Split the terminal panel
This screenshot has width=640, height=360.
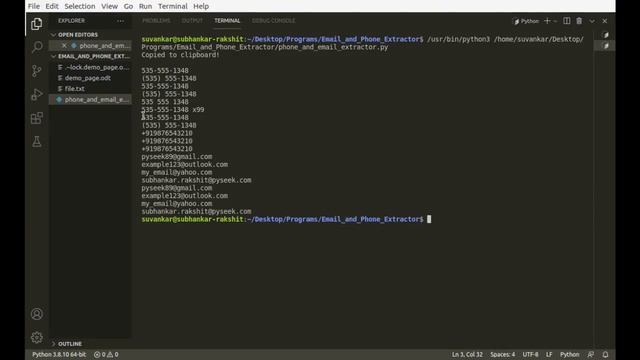567,21
